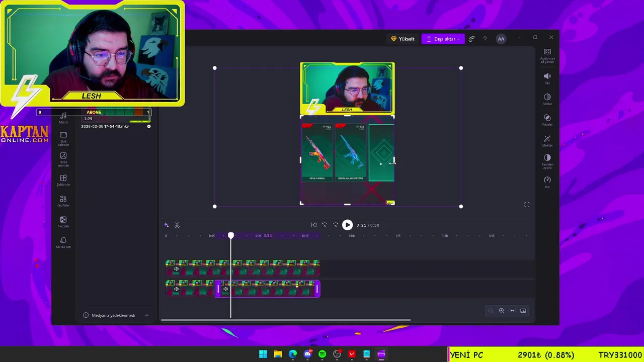Zoom out the timeline
Viewport: 644px width, 362px height.
pyautogui.click(x=491, y=311)
